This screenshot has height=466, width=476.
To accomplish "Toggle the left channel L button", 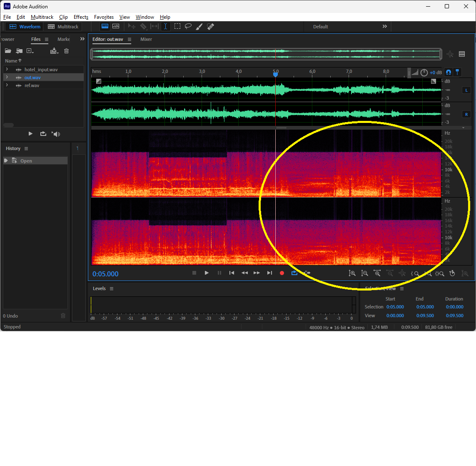I will [x=466, y=90].
